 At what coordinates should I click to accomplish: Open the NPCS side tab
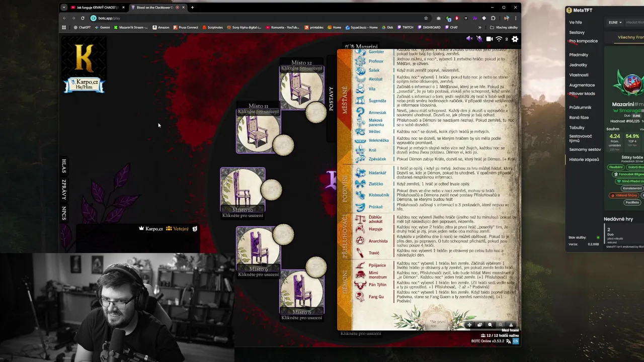point(64,213)
